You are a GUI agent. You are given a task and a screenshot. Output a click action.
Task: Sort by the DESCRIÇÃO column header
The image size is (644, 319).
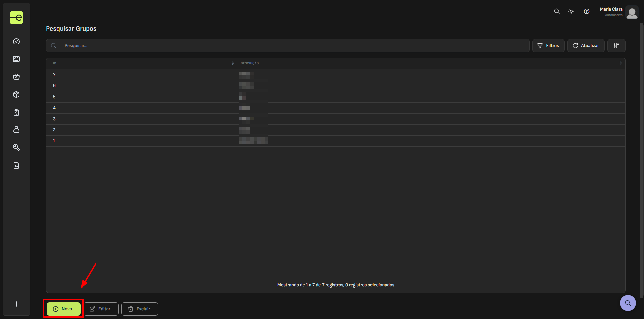point(430,63)
